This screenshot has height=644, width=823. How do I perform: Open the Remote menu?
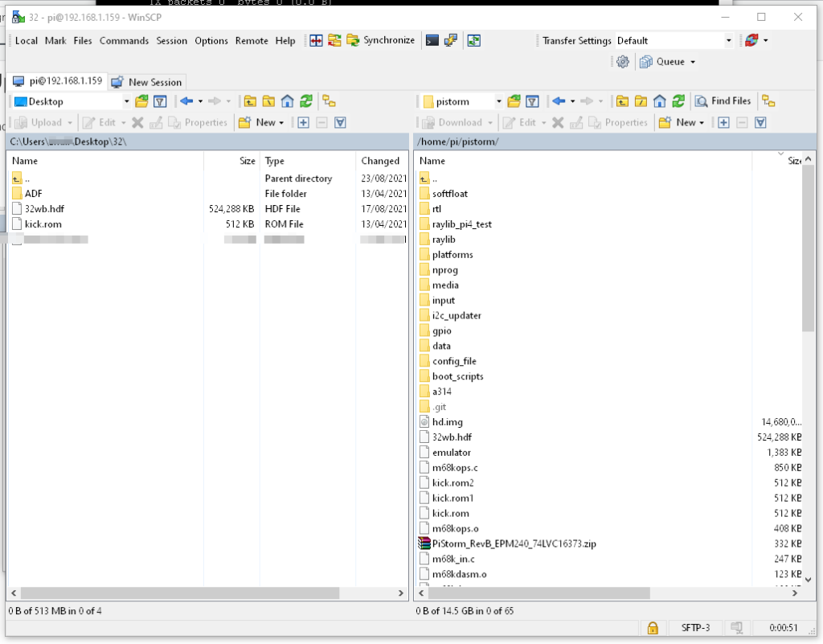pyautogui.click(x=252, y=40)
